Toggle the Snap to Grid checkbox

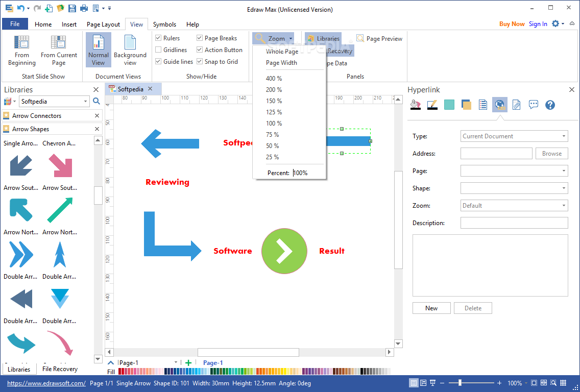(x=200, y=61)
